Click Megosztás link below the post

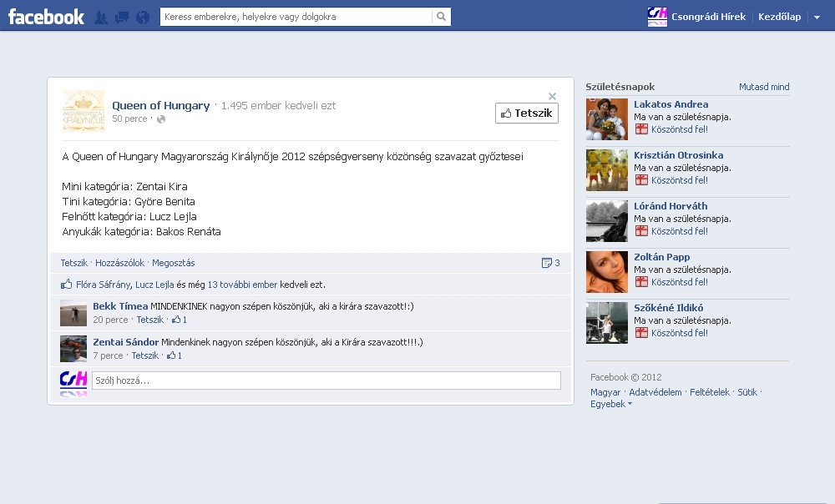click(x=174, y=263)
